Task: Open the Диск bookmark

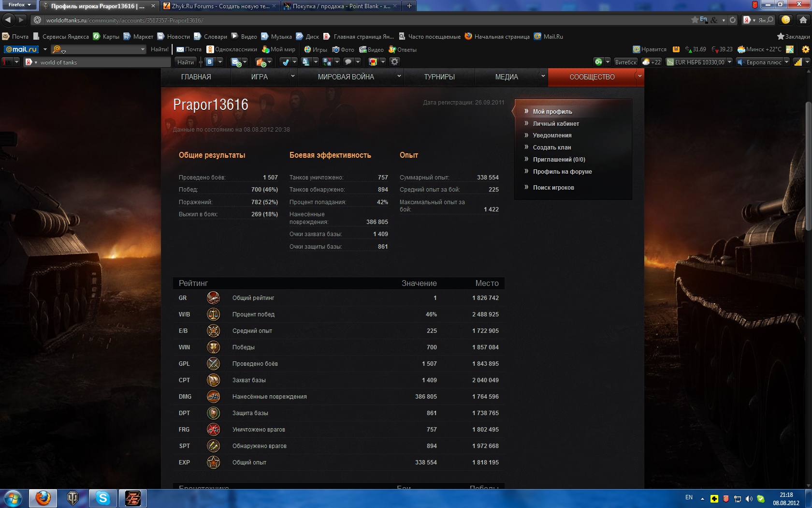Action: coord(307,36)
